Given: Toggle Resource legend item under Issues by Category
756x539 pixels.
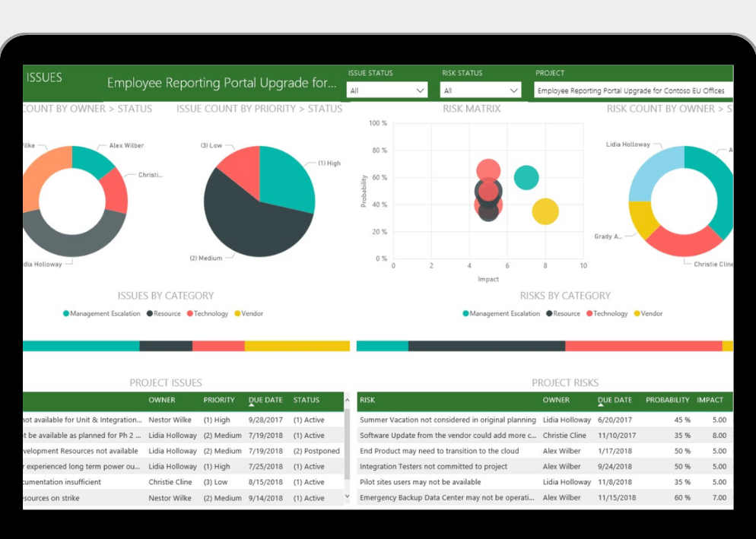Looking at the screenshot, I should 167,313.
